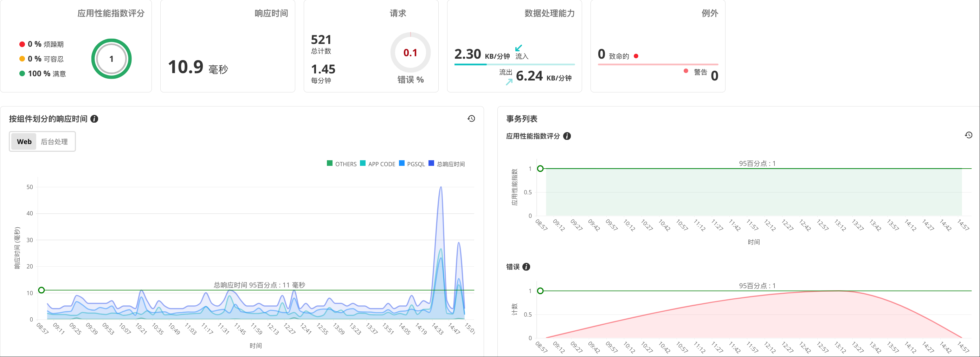Toggle the APP CODE legend entry
The width and height of the screenshot is (980, 357).
(x=378, y=163)
